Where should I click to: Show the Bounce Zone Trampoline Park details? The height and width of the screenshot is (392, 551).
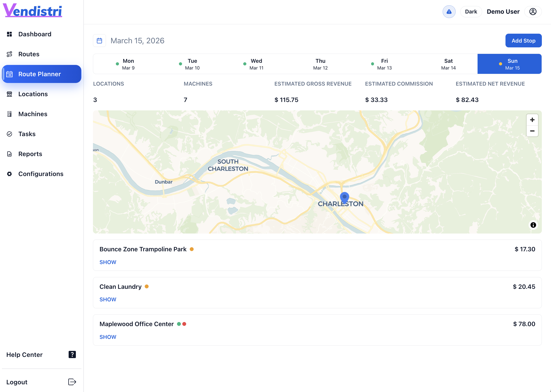pos(108,262)
